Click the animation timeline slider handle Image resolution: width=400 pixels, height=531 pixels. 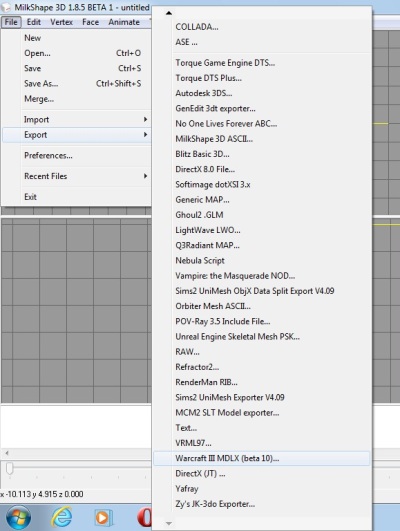(10, 468)
